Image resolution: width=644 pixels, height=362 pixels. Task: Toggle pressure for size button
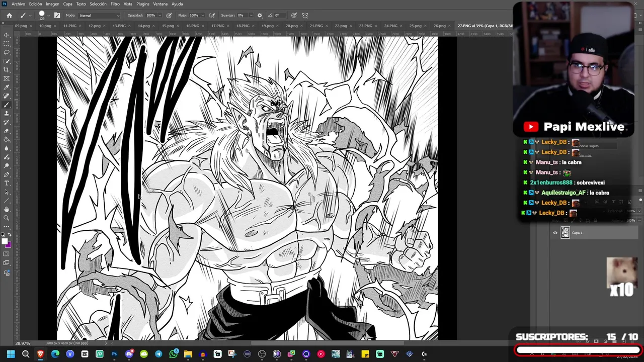pyautogui.click(x=294, y=15)
